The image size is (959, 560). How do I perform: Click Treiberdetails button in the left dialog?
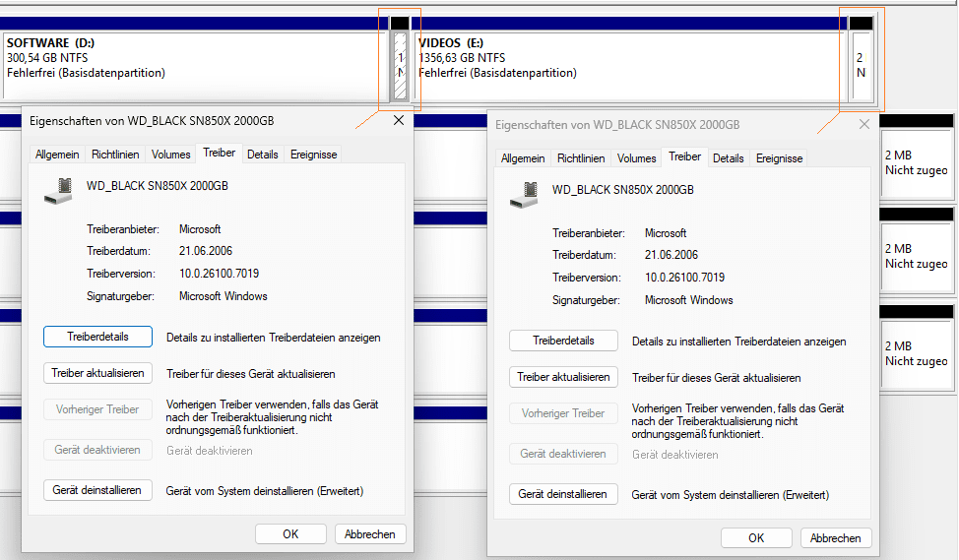(x=97, y=337)
